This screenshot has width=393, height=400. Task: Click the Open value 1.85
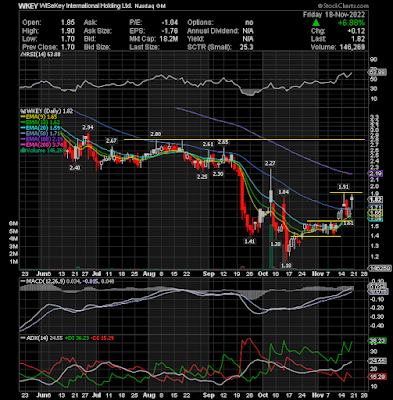(68, 23)
